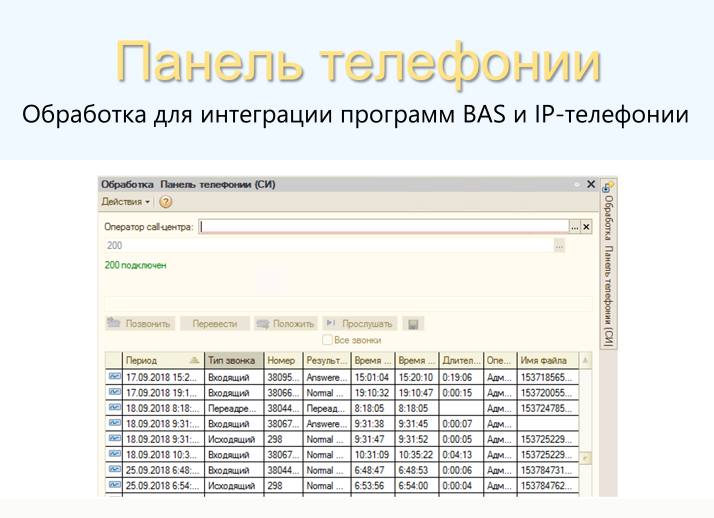
Task: Close the Панель телефонии (СИ) window
Action: (x=591, y=184)
